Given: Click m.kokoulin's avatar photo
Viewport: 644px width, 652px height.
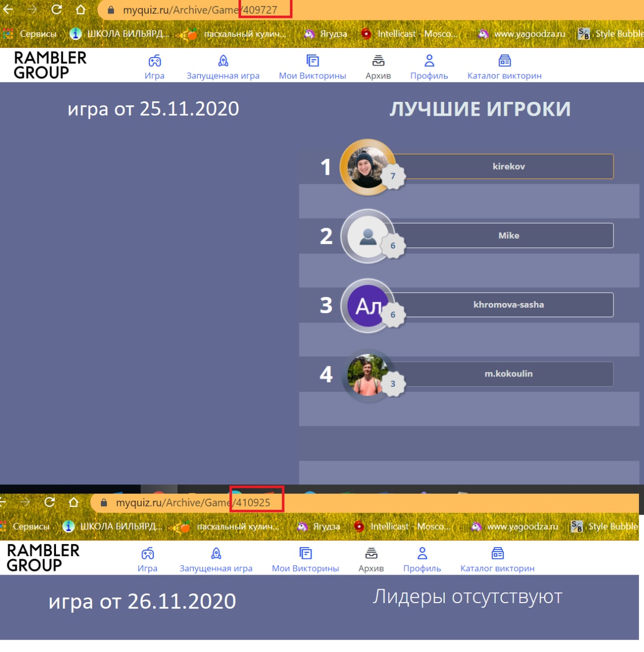Looking at the screenshot, I should point(367,375).
